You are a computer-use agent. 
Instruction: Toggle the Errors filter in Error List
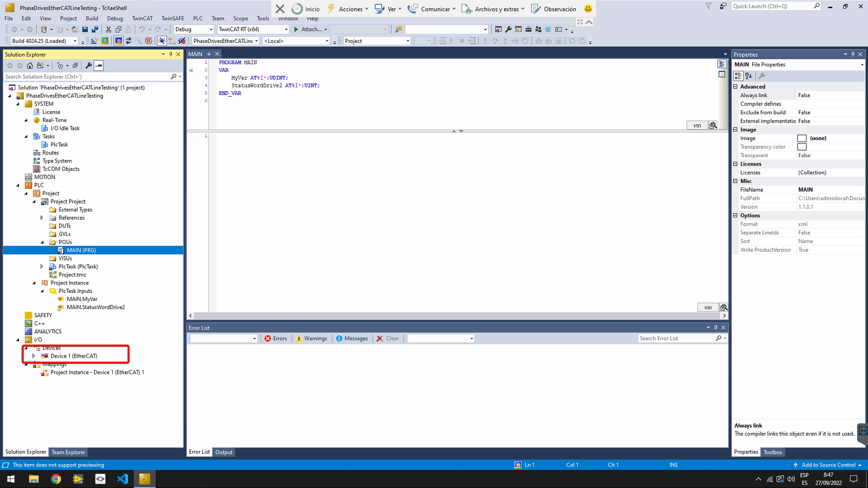276,338
